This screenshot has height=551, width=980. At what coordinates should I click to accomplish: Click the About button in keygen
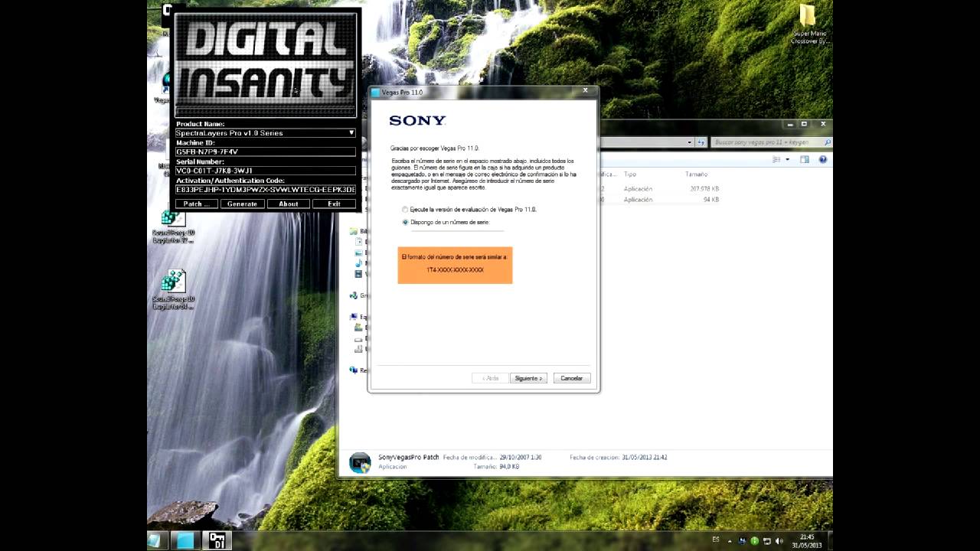click(289, 204)
